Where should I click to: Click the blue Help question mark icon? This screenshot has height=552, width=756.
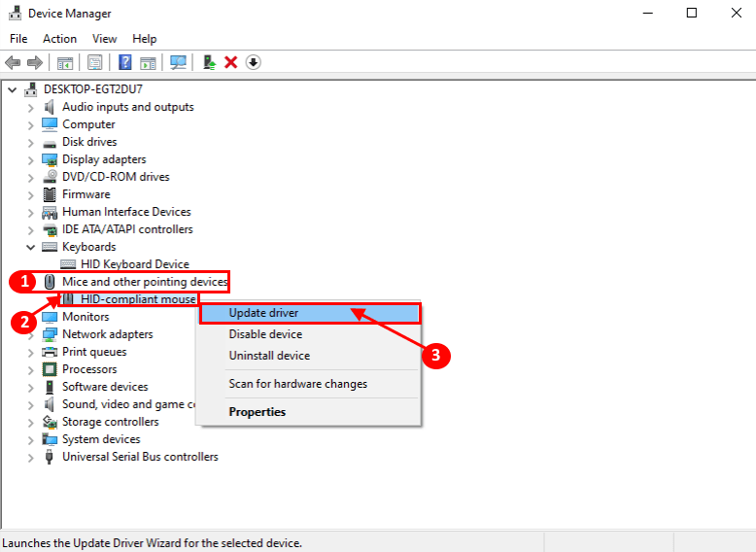coord(124,62)
